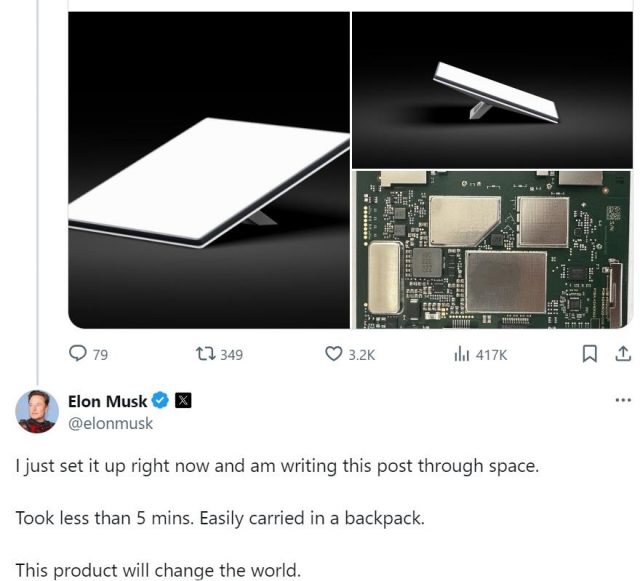Screen dimensions: 640x581
Task: Open the Elon Musk display name link
Action: [x=107, y=401]
